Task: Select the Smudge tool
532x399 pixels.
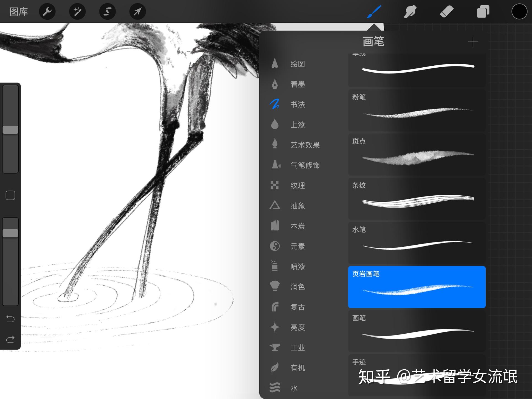Action: coord(410,12)
